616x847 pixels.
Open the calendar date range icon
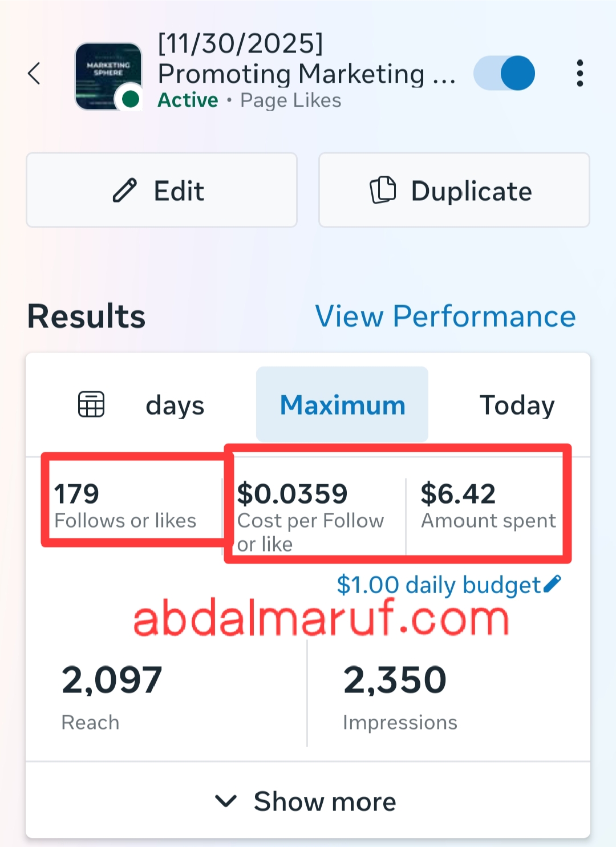(x=91, y=405)
